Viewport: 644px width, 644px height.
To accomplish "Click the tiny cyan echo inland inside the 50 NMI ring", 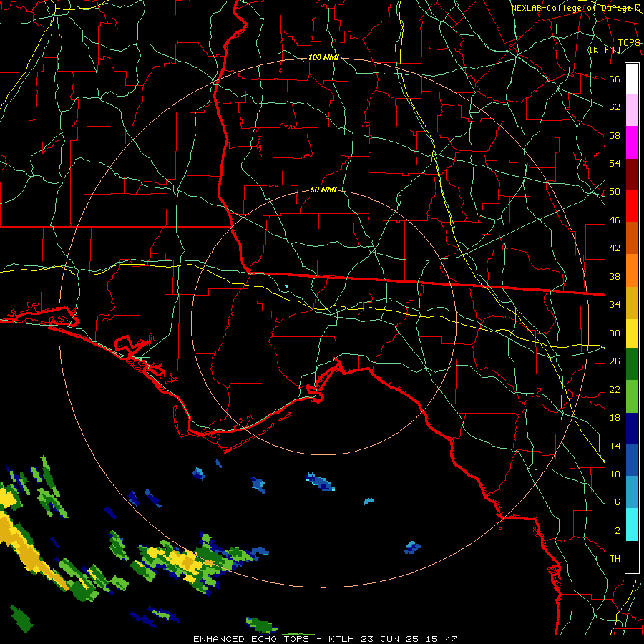I will click(286, 286).
